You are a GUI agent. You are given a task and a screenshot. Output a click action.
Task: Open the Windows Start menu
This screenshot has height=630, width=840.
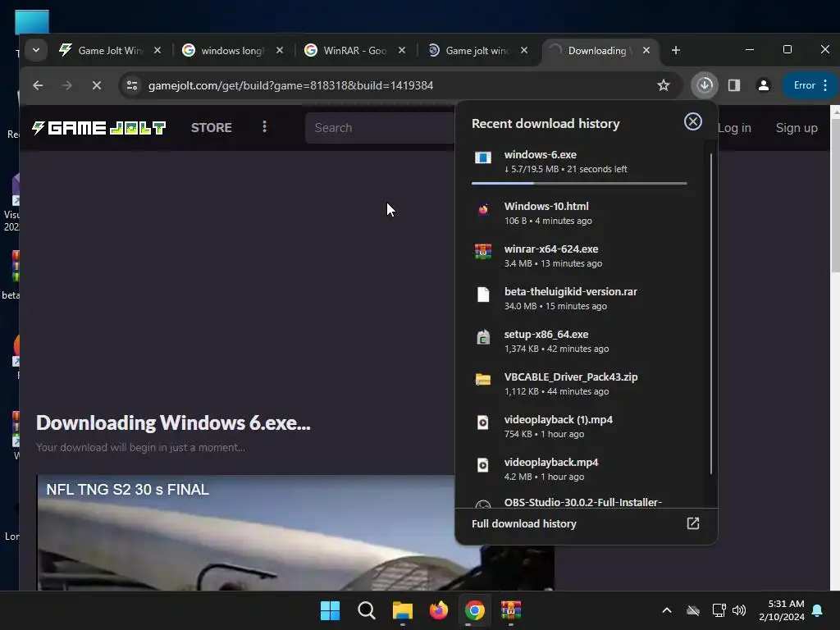(x=330, y=610)
